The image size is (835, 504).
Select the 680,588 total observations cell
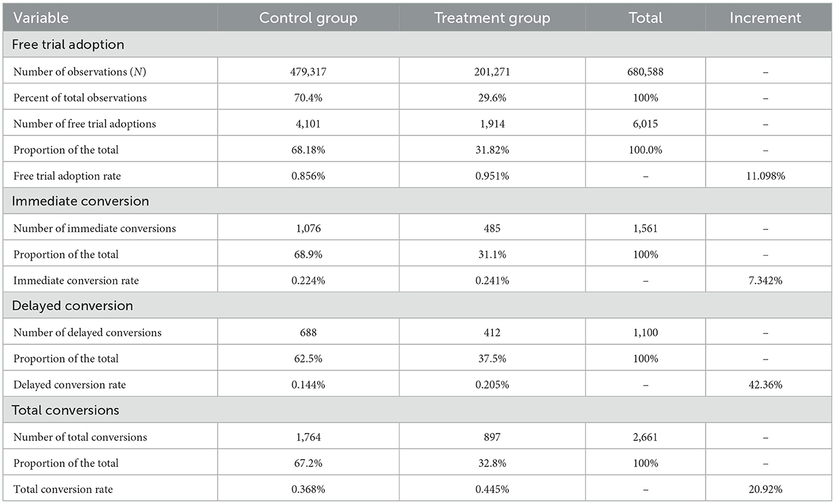point(646,72)
